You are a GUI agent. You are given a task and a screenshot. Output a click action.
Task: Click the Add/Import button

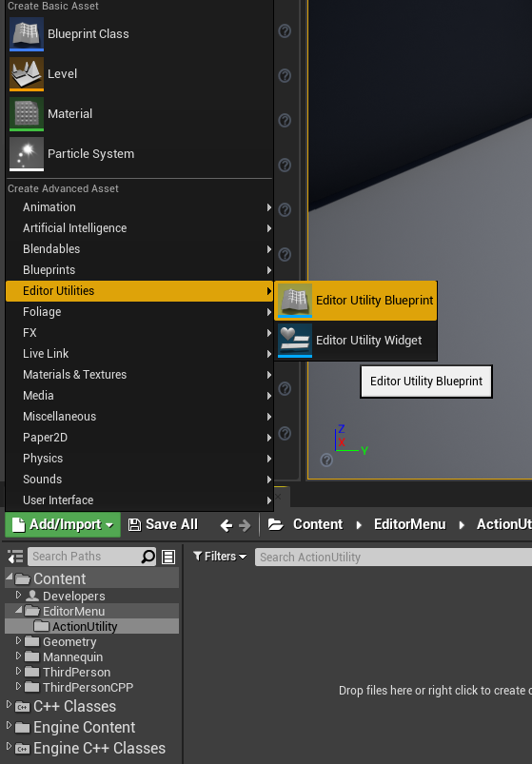click(x=63, y=525)
